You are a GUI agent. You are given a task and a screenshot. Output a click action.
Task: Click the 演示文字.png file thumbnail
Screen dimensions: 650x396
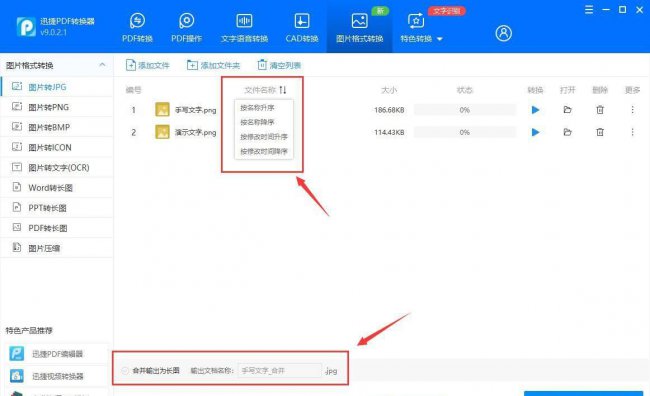pos(162,132)
